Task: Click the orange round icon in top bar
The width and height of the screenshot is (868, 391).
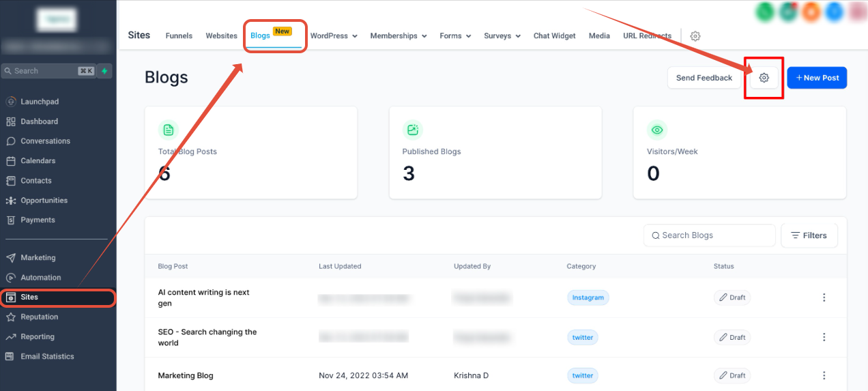Action: [x=811, y=12]
